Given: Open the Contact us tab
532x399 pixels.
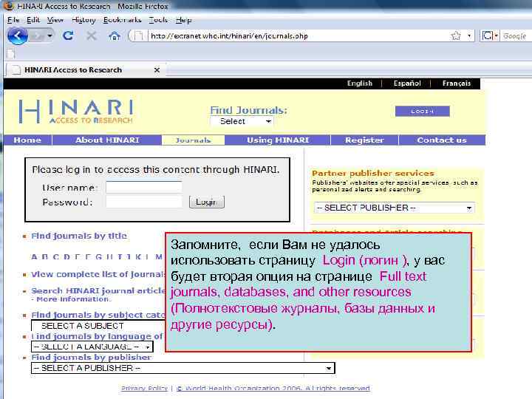Looking at the screenshot, I should point(442,140).
